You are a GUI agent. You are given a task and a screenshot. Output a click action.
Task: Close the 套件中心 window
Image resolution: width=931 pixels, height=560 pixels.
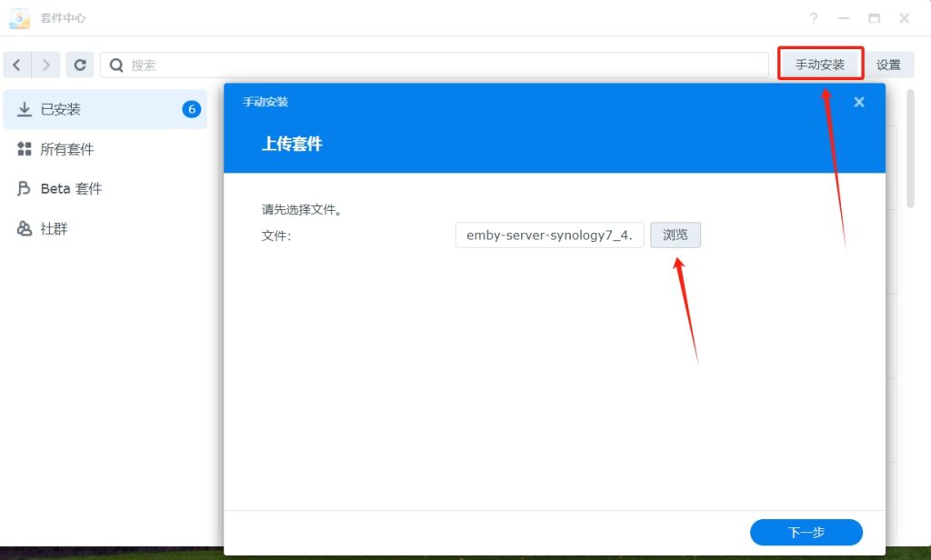coord(905,18)
